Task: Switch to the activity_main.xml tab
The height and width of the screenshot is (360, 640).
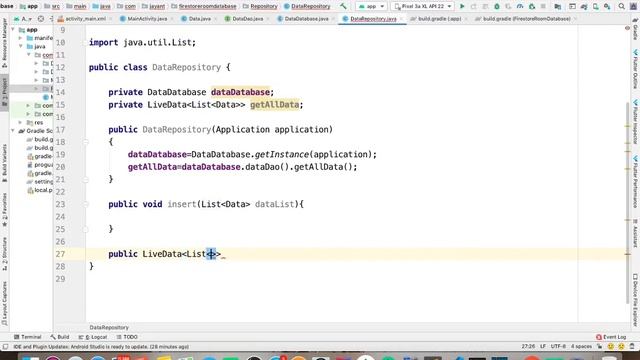Action: click(x=85, y=19)
